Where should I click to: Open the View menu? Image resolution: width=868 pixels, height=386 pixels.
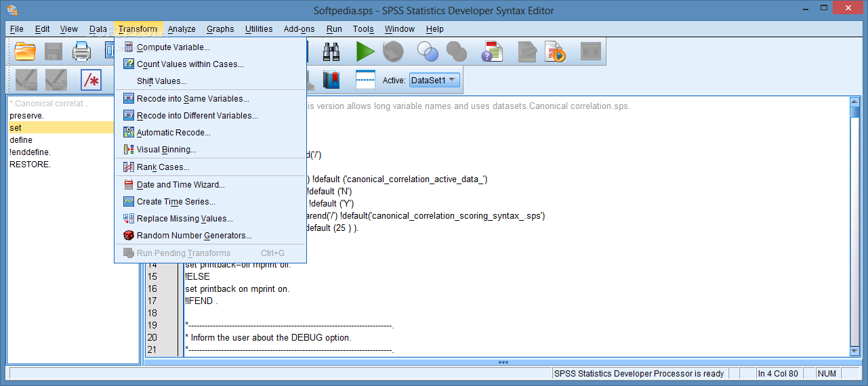click(68, 29)
